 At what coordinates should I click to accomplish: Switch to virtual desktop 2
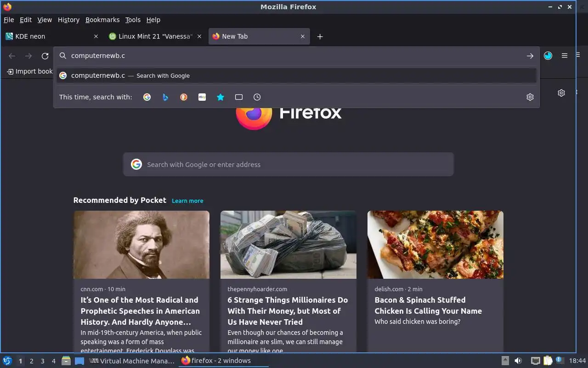[x=31, y=361]
